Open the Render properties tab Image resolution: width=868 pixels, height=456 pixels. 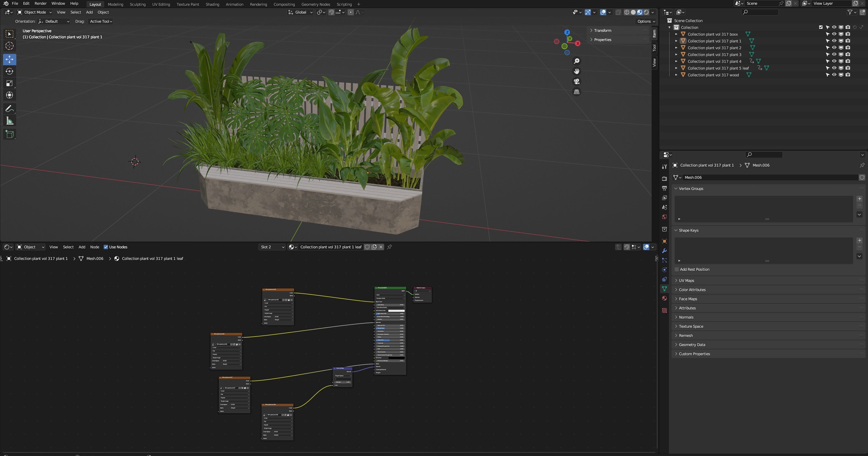[x=664, y=179]
